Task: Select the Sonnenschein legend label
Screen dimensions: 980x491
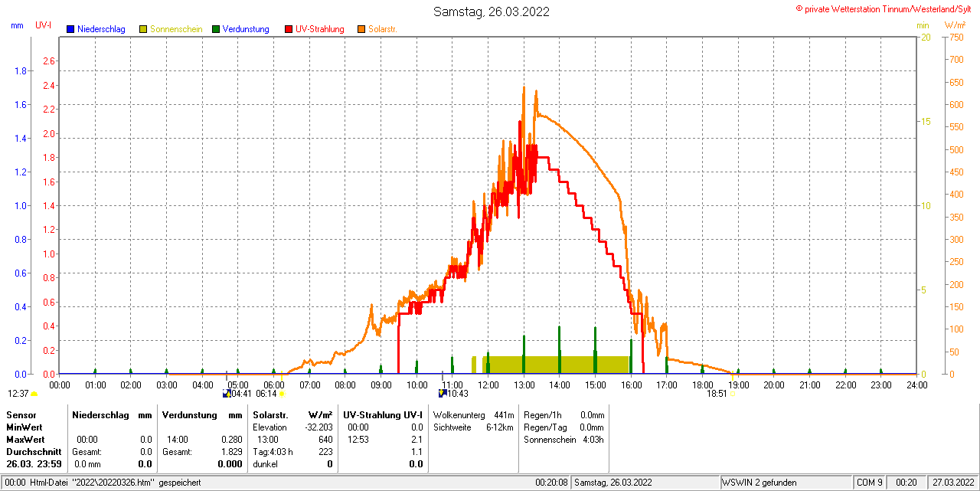Action: (176, 29)
